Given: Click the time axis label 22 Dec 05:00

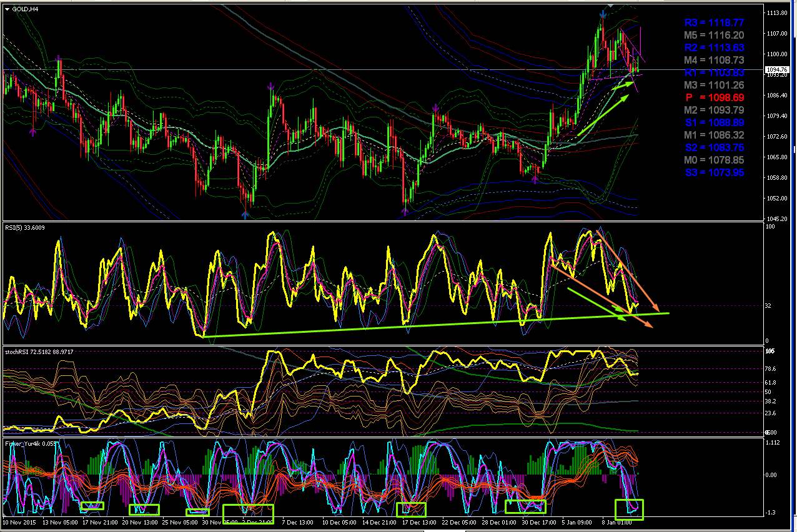Looking at the screenshot, I should pyautogui.click(x=458, y=521).
